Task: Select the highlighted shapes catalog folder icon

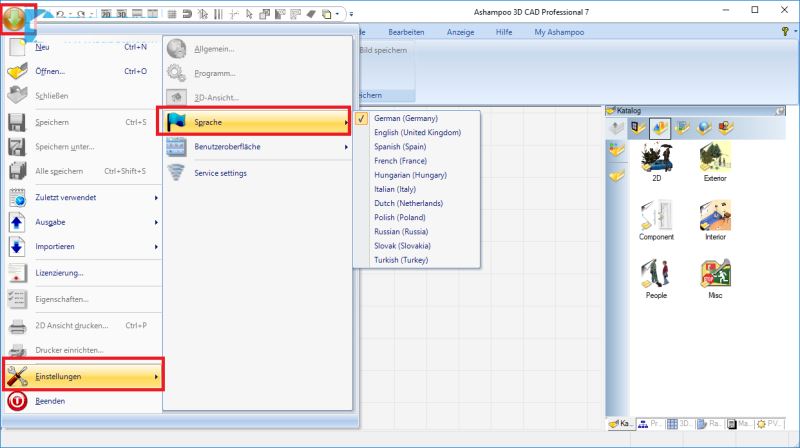Action: pos(660,128)
